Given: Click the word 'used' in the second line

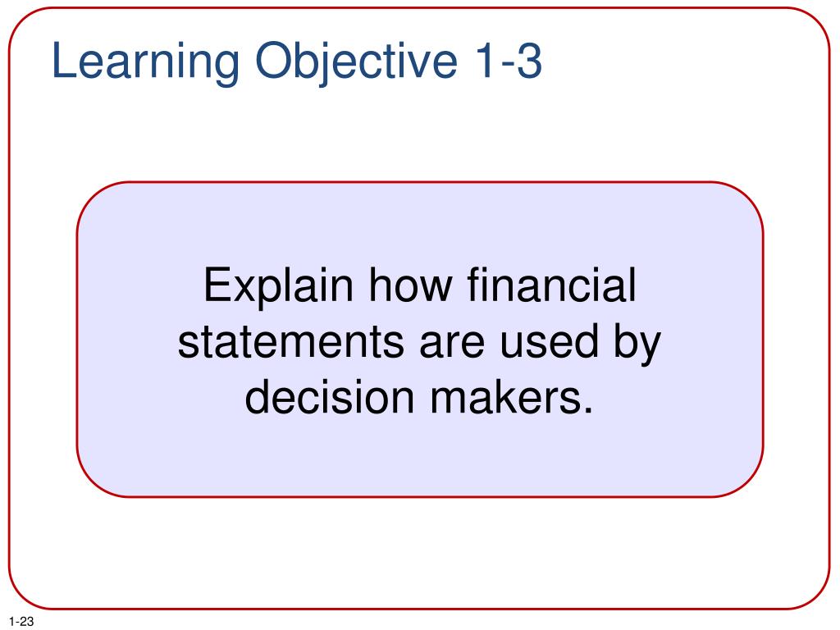Looking at the screenshot, I should click(549, 342).
